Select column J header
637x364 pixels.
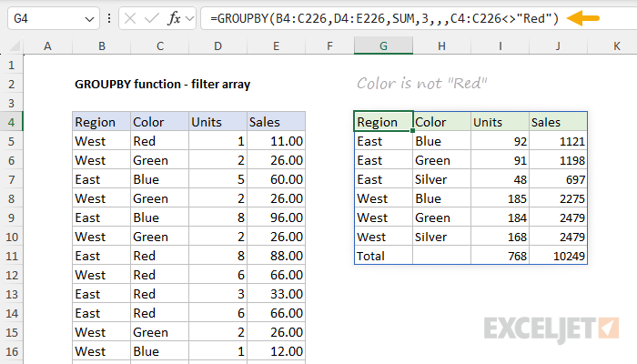(x=558, y=45)
